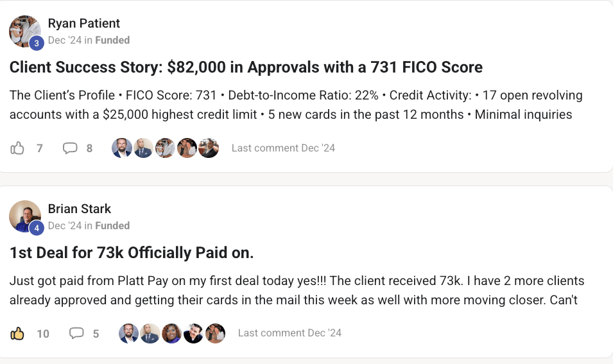Click Ryan Patient's profile avatar

tap(24, 30)
